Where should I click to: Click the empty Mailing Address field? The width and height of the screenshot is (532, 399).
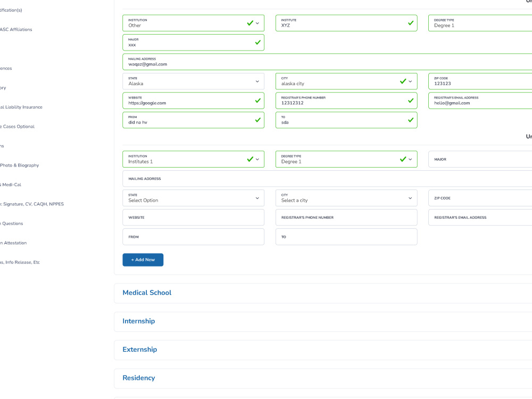click(x=327, y=178)
